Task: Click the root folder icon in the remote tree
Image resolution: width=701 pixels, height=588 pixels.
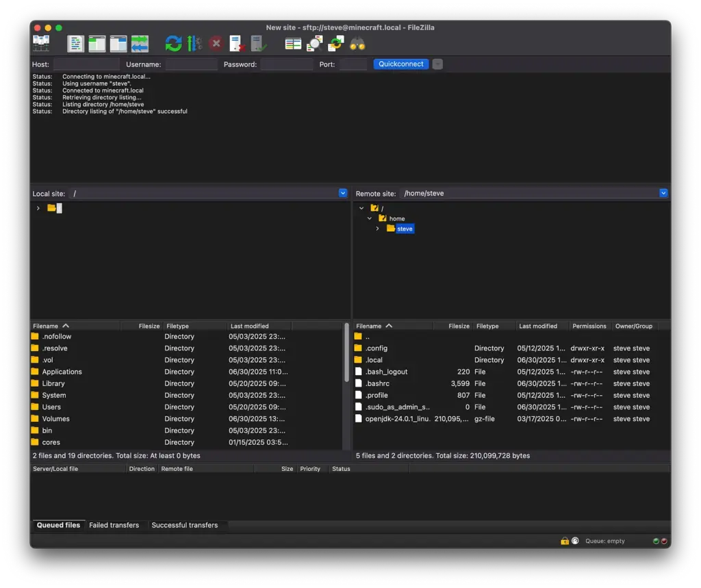Action: point(374,208)
